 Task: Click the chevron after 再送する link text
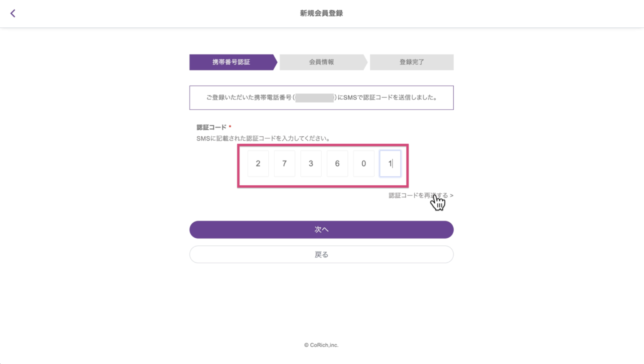click(452, 195)
